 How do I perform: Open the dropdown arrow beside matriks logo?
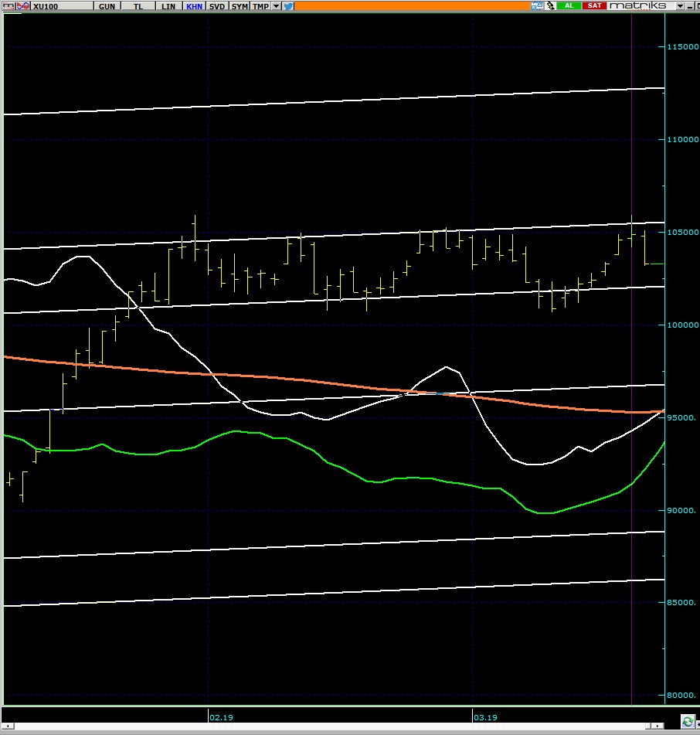coord(681,6)
